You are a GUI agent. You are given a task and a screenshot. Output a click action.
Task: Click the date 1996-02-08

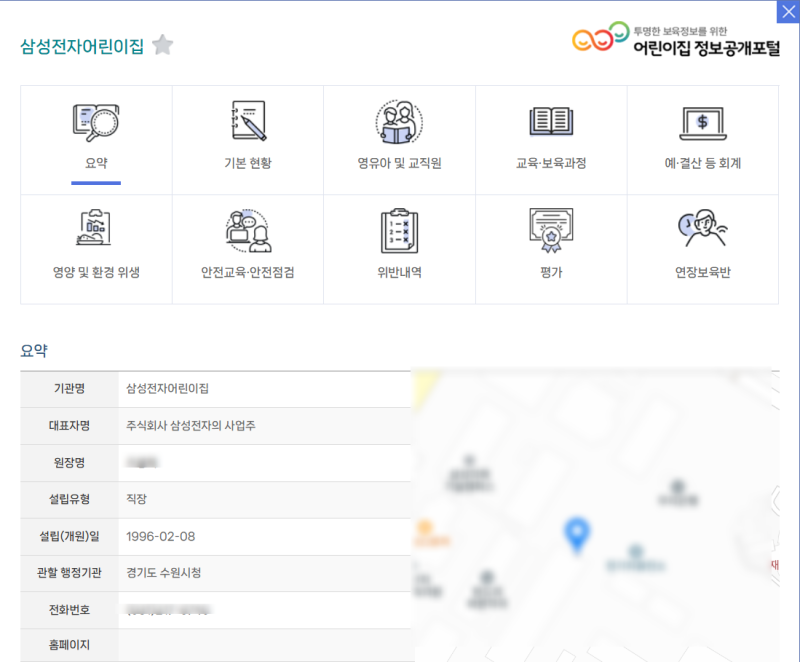tap(160, 537)
